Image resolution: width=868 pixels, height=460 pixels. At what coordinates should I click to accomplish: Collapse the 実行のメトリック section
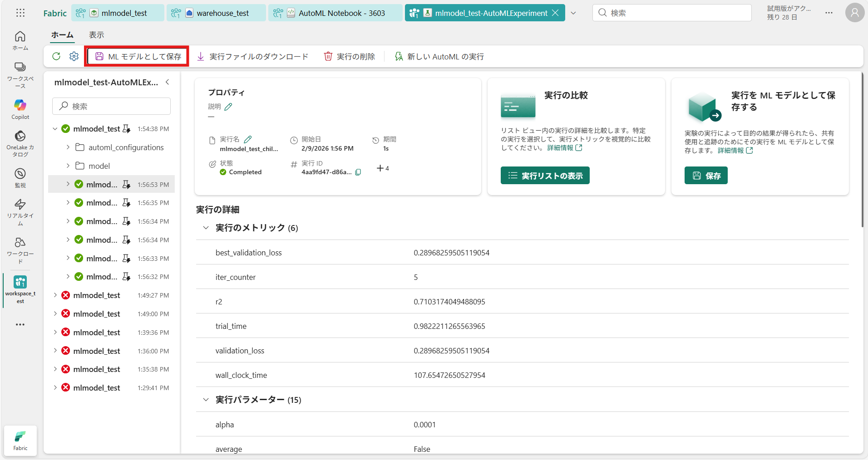[206, 228]
